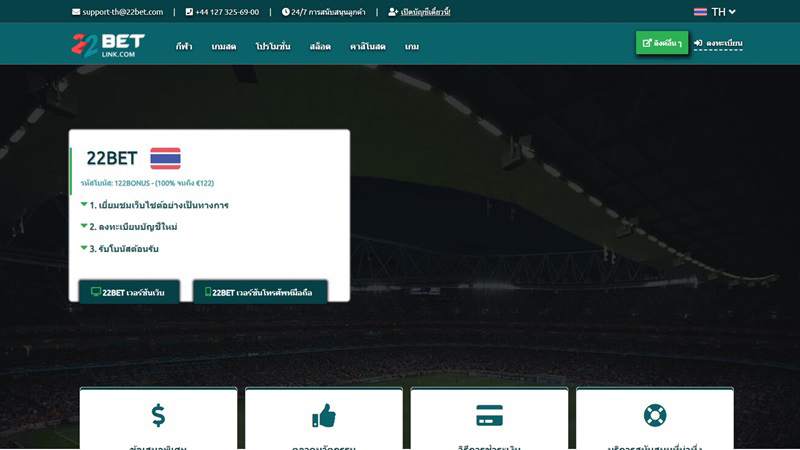Expand step 1 visit official website
The height and width of the screenshot is (450, 800).
158,205
